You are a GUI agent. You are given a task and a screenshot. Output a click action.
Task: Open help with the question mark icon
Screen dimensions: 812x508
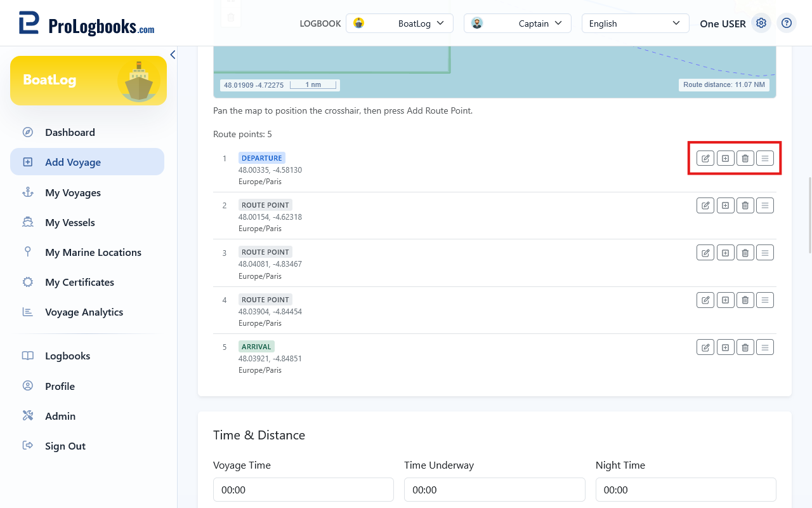pos(787,23)
